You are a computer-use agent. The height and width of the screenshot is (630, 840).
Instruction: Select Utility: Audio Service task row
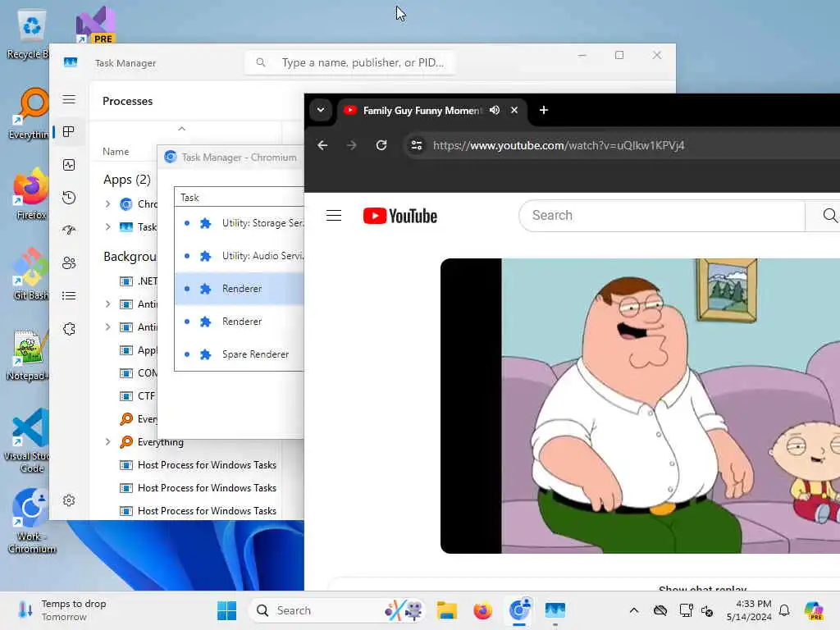[240, 256]
